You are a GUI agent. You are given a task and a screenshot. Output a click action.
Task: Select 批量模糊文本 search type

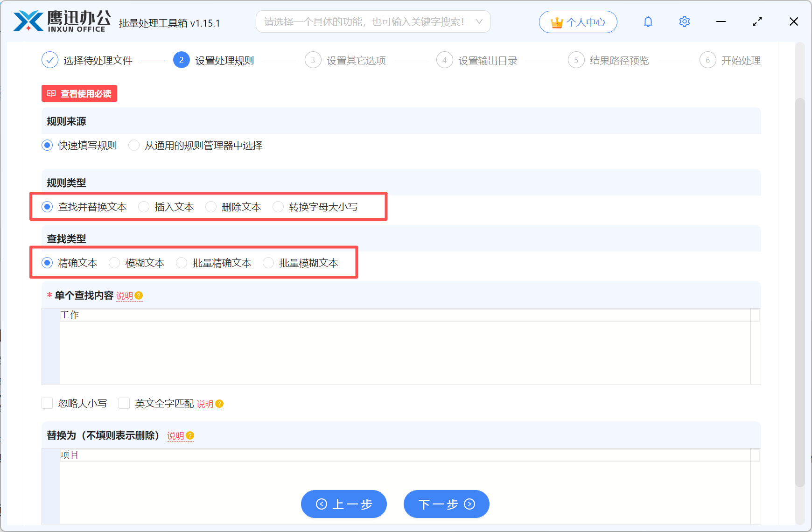click(268, 263)
